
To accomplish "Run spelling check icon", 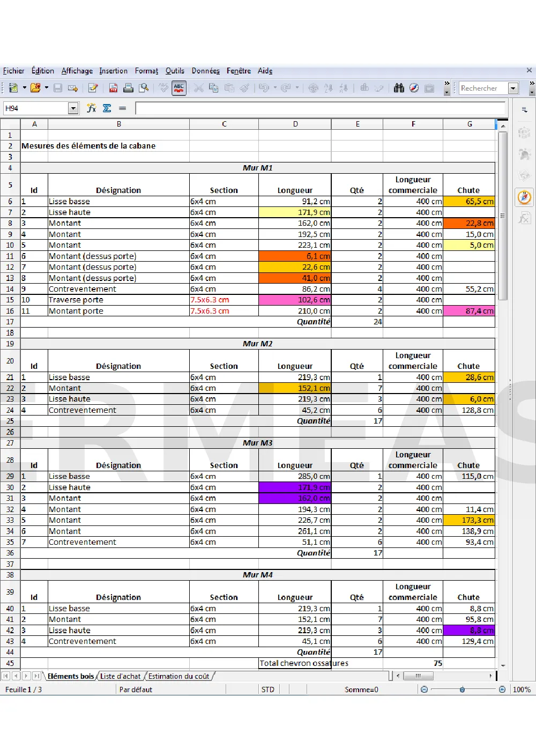I will click(x=163, y=88).
